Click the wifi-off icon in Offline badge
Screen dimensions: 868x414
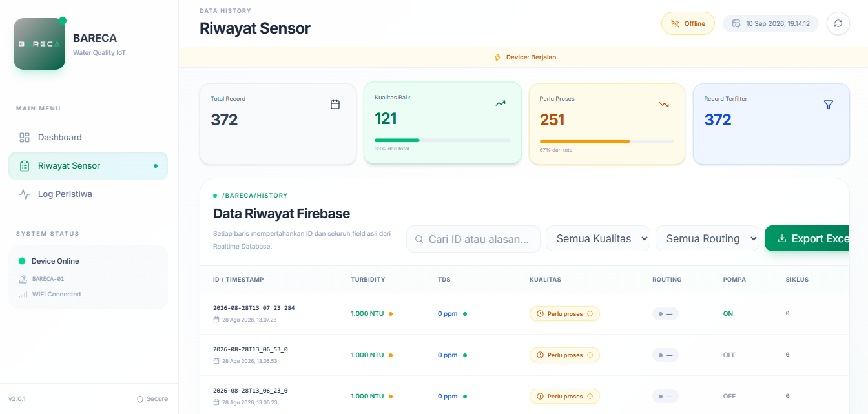675,23
